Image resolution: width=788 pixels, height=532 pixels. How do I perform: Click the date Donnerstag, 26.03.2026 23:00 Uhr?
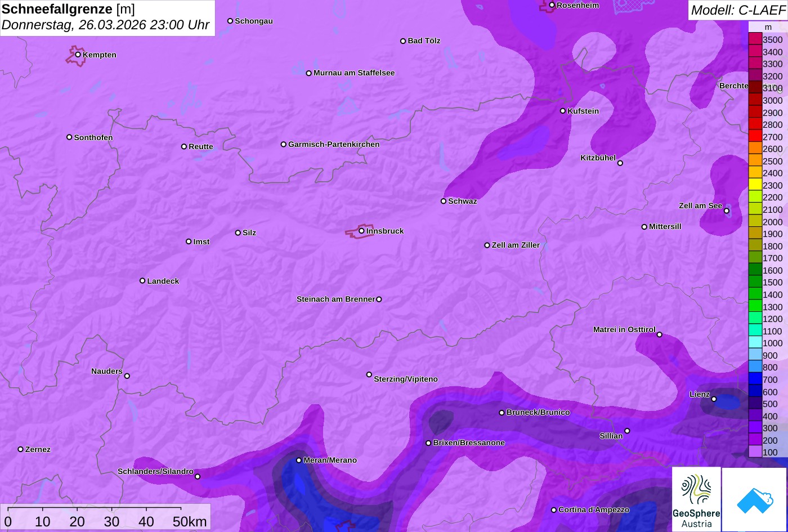click(x=106, y=25)
